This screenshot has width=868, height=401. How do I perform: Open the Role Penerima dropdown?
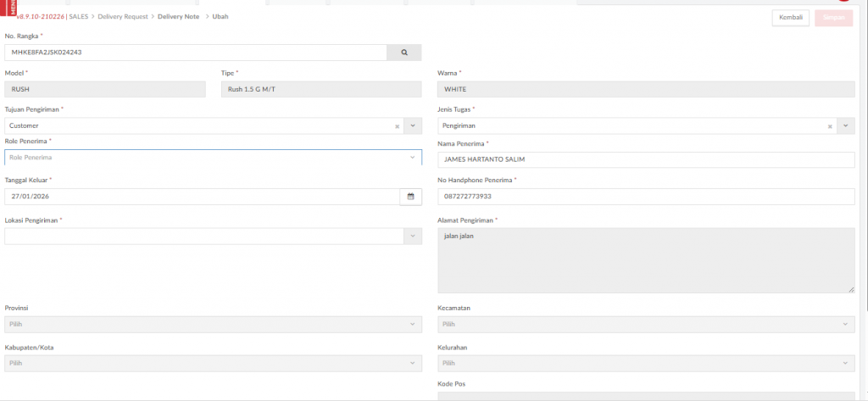(x=212, y=158)
